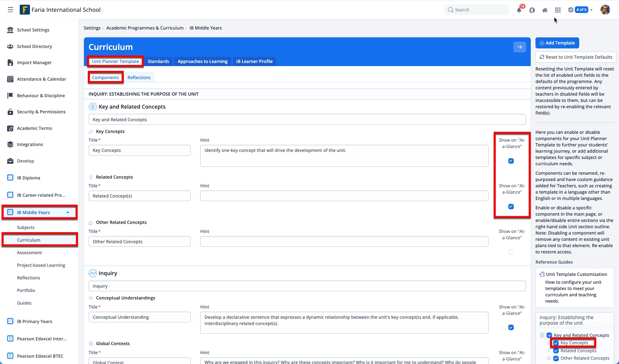Go to home via house icon

[545, 10]
